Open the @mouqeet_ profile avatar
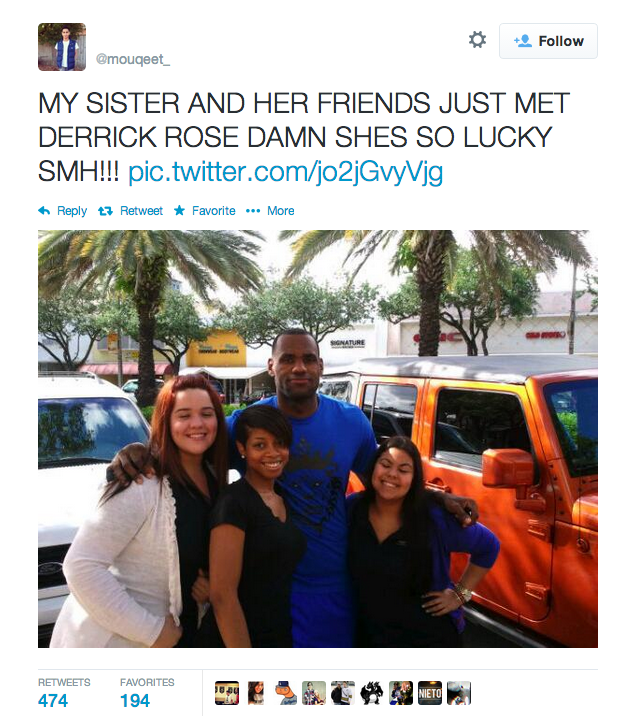634x716 pixels. [x=62, y=47]
